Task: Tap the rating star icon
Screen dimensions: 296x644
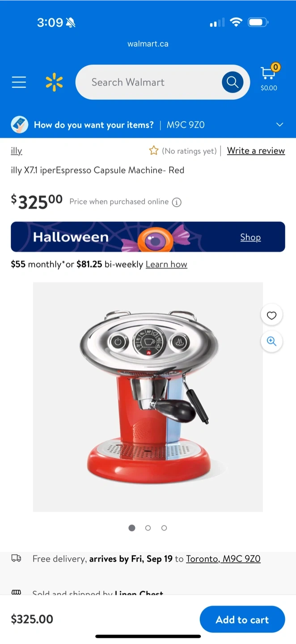Action: click(154, 151)
